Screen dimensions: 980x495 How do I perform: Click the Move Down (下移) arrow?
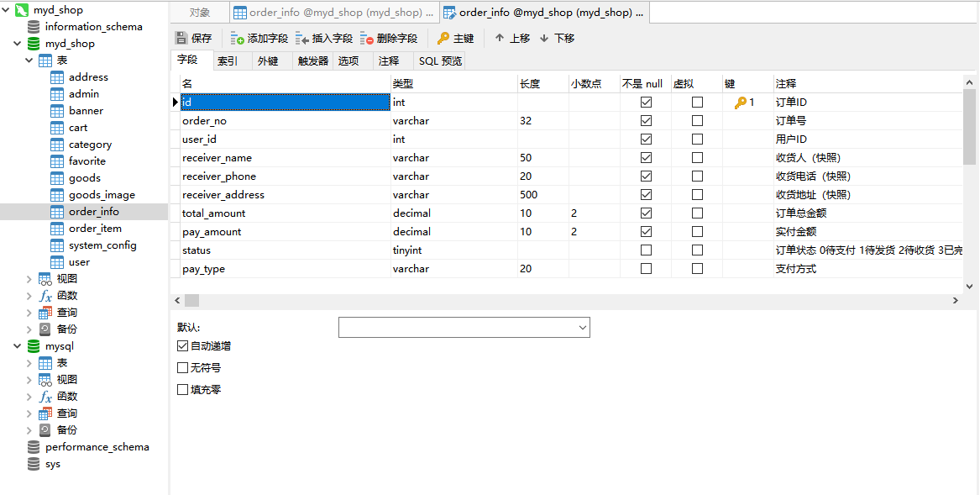click(544, 38)
